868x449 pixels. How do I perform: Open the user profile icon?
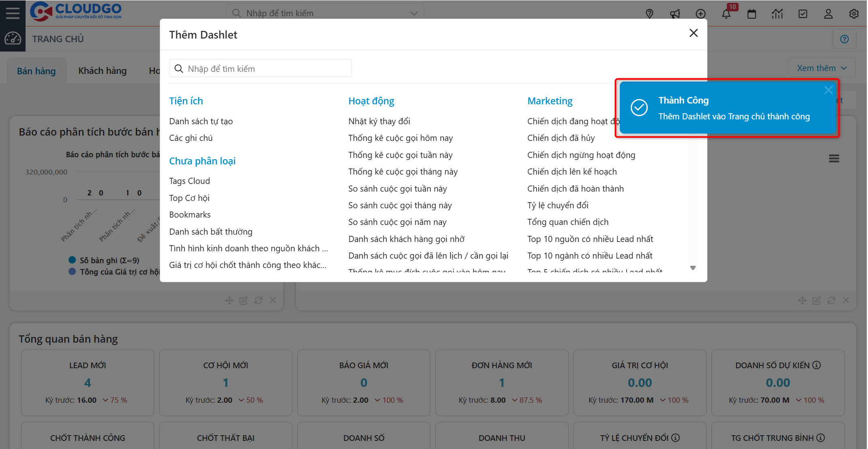tap(828, 13)
